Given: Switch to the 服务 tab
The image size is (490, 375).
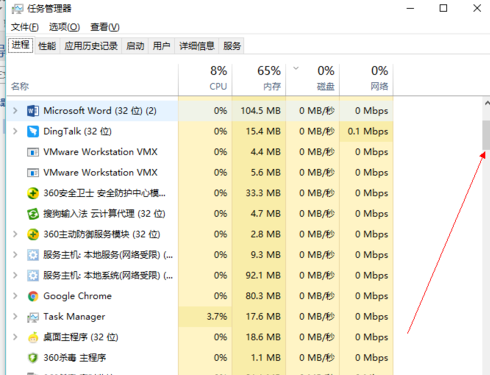Looking at the screenshot, I should pos(232,46).
